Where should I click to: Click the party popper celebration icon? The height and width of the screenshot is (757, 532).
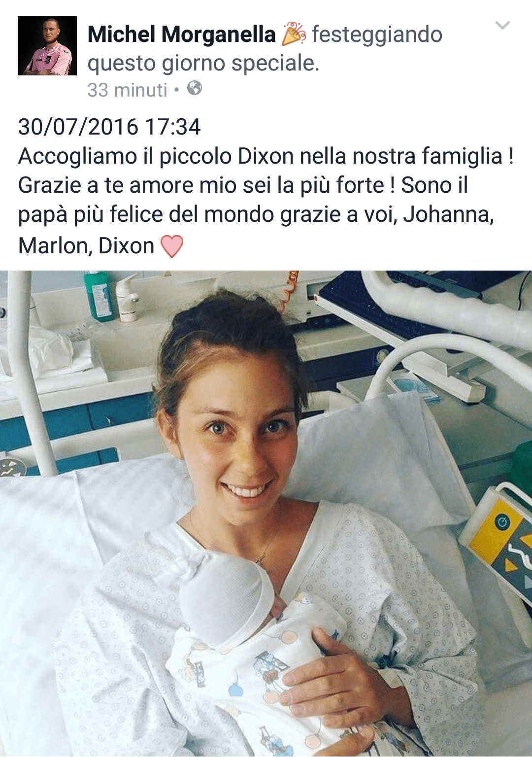(x=294, y=34)
